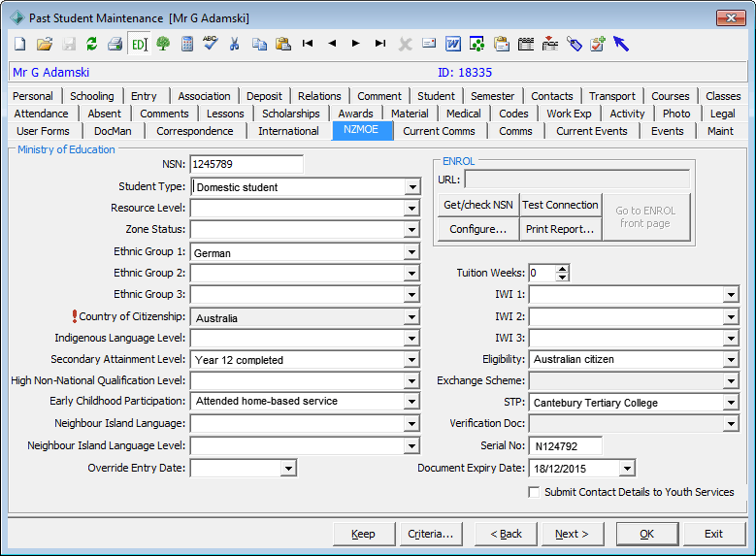Expand the STP dropdown
The image size is (756, 556).
tap(731, 403)
